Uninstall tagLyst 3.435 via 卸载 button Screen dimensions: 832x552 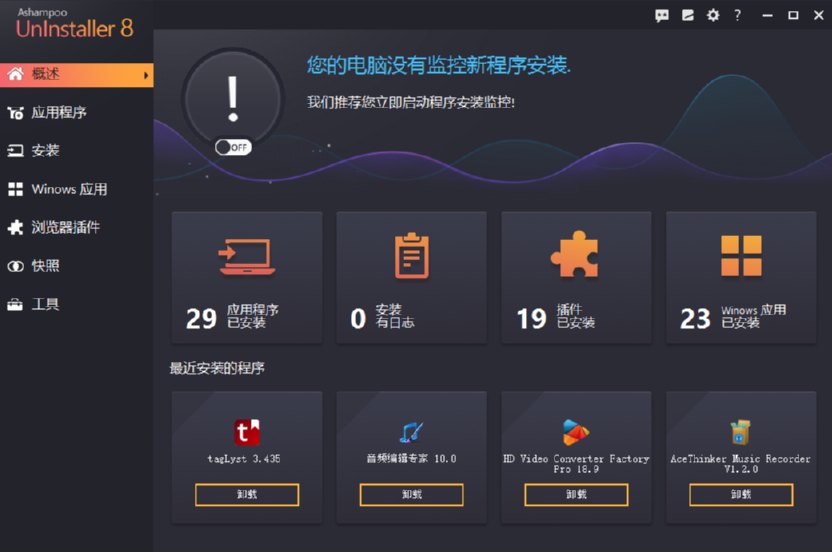tap(247, 495)
